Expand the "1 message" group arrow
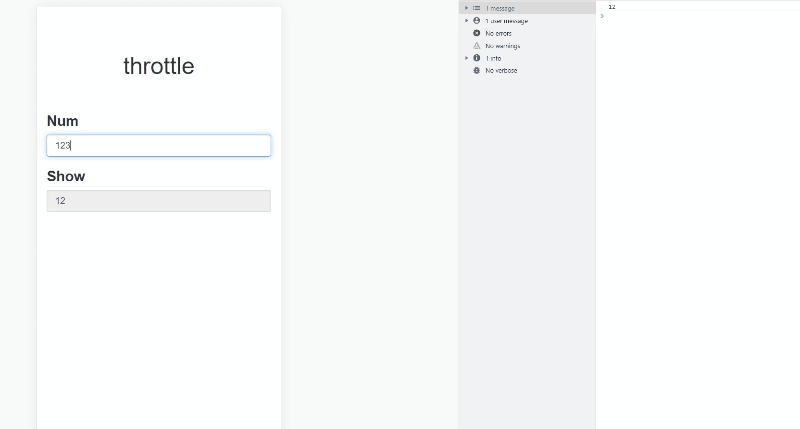 466,8
